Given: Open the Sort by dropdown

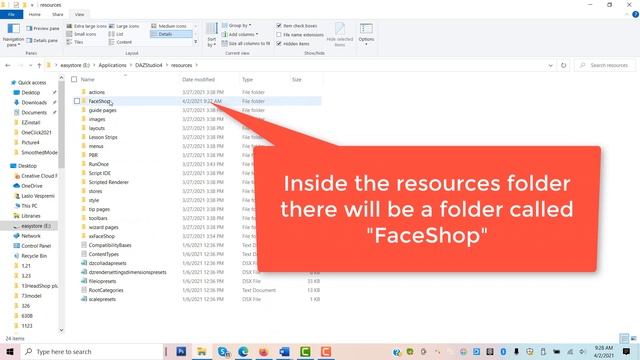Looking at the screenshot, I should point(211,35).
